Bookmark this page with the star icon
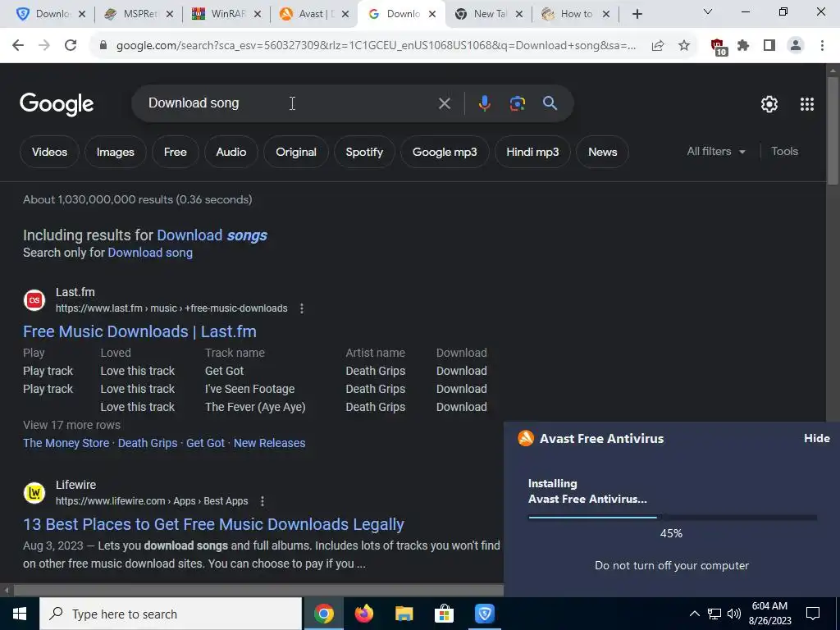The height and width of the screenshot is (630, 840). click(x=684, y=46)
